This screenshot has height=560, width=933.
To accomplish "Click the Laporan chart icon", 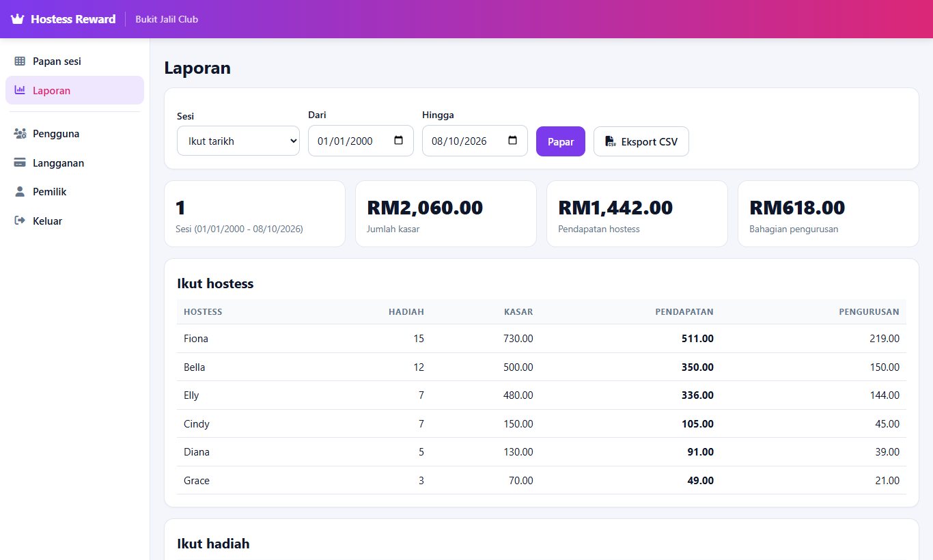I will point(20,90).
